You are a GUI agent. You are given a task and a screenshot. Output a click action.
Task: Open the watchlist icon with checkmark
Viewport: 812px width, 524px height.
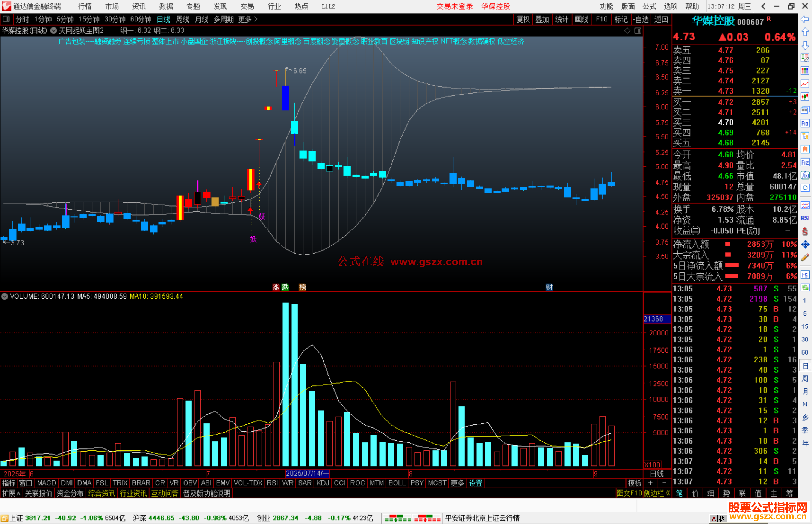tap(805, 58)
